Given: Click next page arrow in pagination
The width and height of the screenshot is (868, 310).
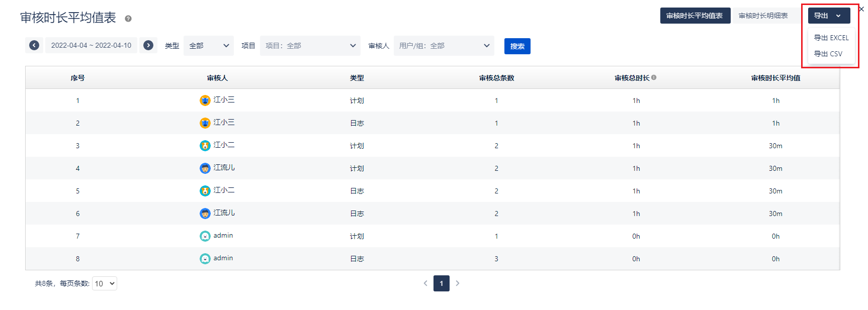Looking at the screenshot, I should (x=458, y=283).
